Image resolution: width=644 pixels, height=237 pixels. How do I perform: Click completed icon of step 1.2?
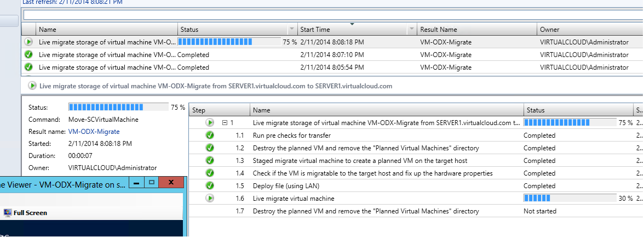coord(210,148)
